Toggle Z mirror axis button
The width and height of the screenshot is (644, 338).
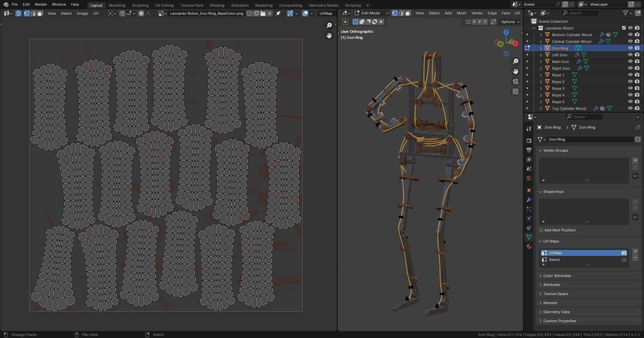pyautogui.click(x=485, y=22)
